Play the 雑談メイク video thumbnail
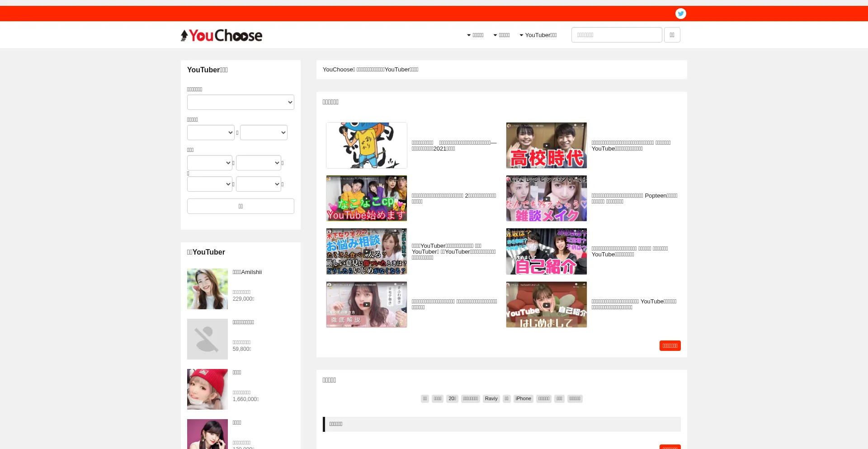The image size is (868, 449). (x=546, y=199)
